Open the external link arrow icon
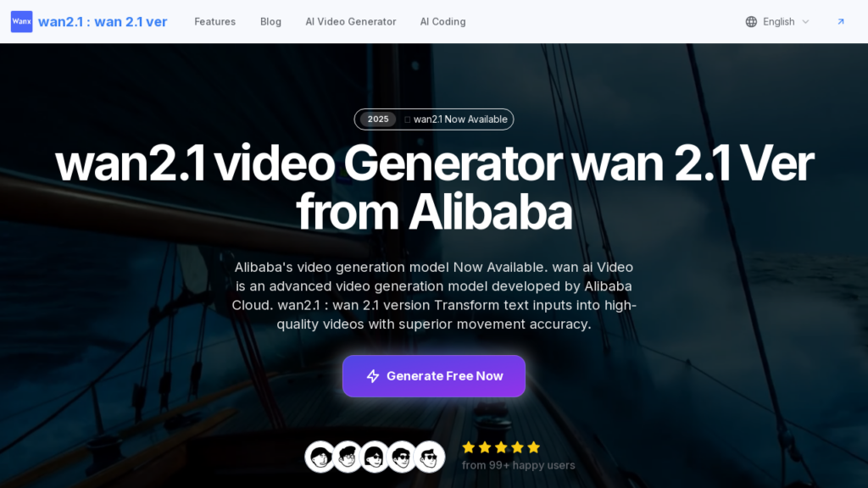Screen dimensions: 868x488 (x=841, y=21)
